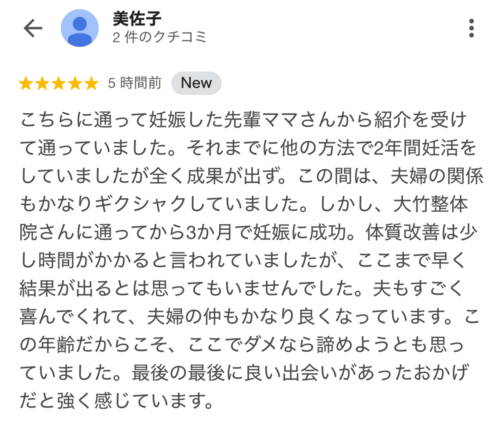Viewport: 504px width, 428px height.
Task: Click the fifth yellow rating star
Action: [91, 83]
